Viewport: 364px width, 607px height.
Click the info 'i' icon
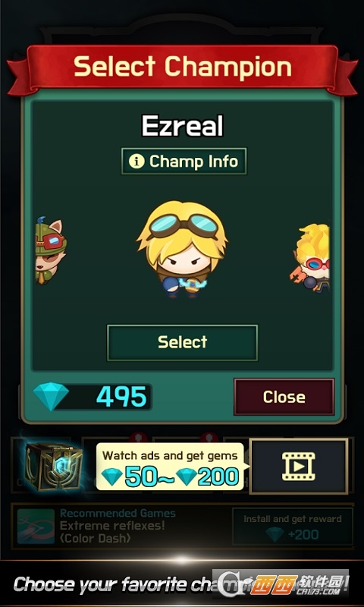coord(136,161)
